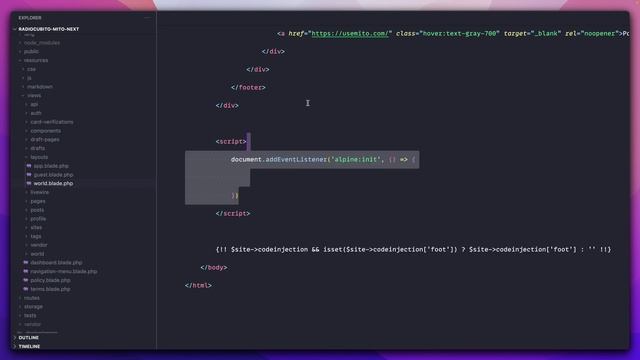Screen dimensions: 640x360
Task: Click the file icon beside world.blade.php
Action: [x=29, y=183]
